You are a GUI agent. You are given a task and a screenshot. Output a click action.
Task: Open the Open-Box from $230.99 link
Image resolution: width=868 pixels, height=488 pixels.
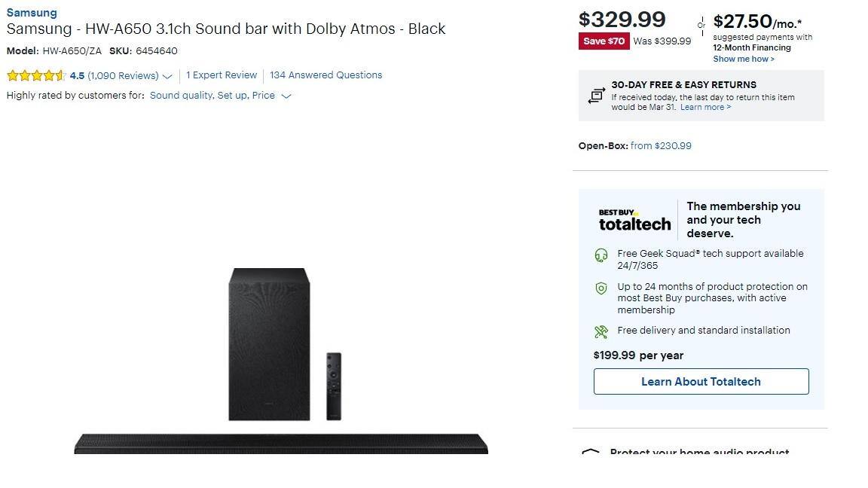tap(661, 146)
